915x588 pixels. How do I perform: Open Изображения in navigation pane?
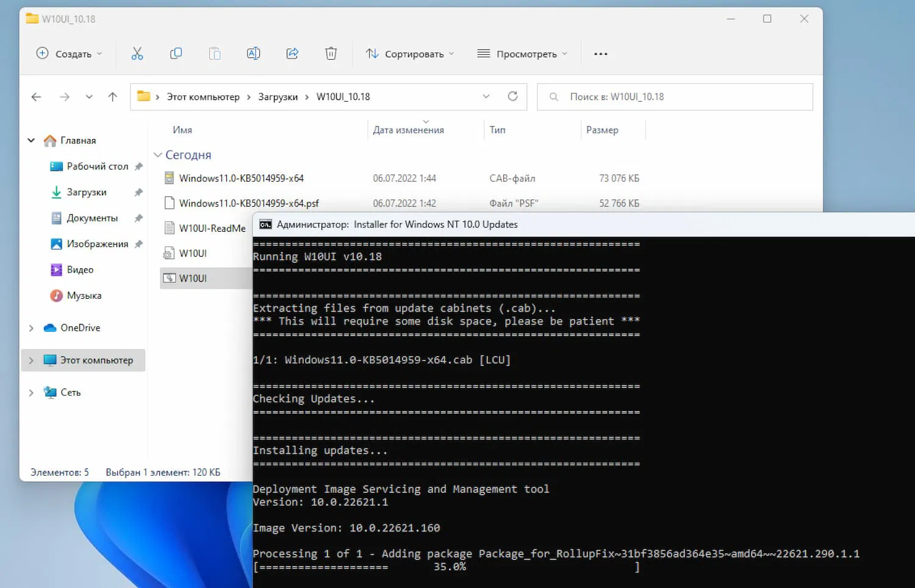coord(89,244)
